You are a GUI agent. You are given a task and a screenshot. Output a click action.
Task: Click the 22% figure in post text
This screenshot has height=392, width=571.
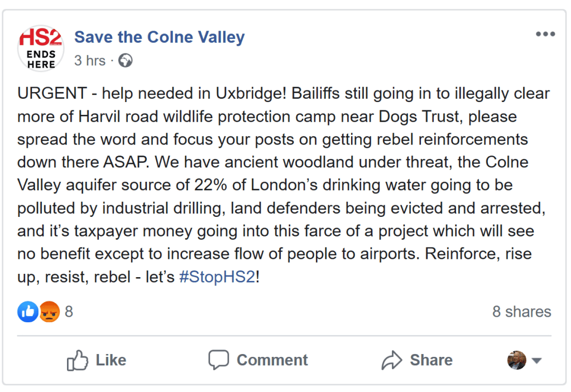[x=210, y=186]
